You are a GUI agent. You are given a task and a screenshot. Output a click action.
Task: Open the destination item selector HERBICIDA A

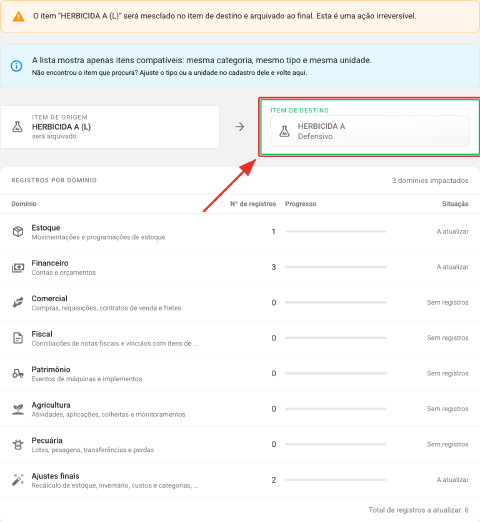pos(370,131)
